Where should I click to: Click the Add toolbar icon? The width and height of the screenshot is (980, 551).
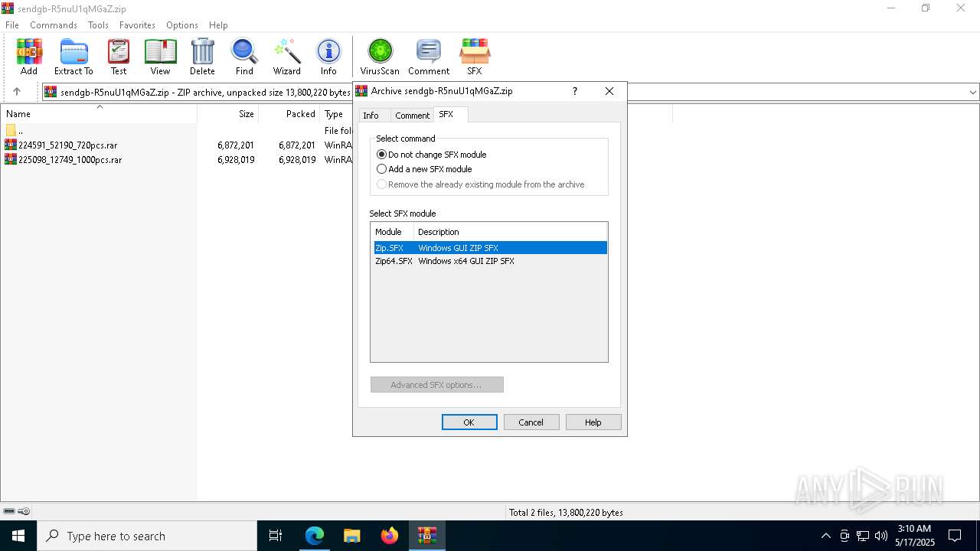pyautogui.click(x=29, y=57)
